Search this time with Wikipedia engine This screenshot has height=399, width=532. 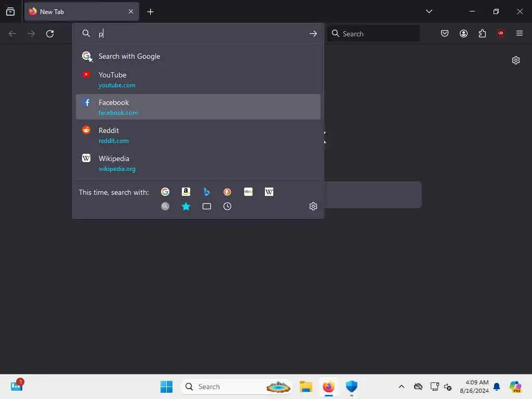point(269,192)
